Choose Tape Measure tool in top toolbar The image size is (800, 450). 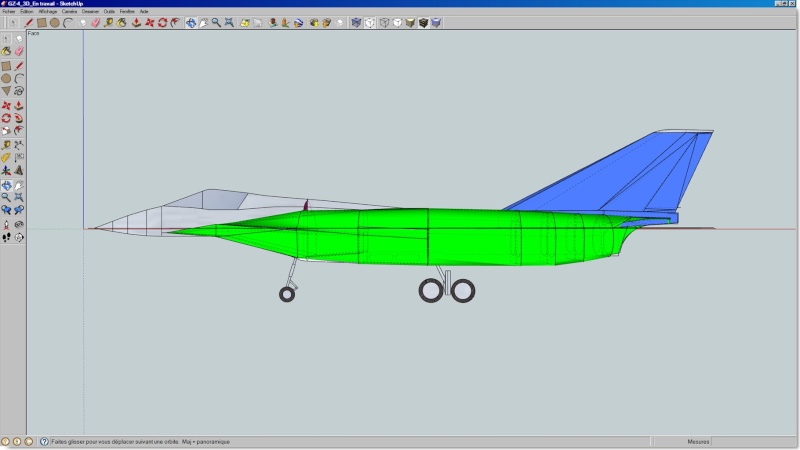point(109,22)
